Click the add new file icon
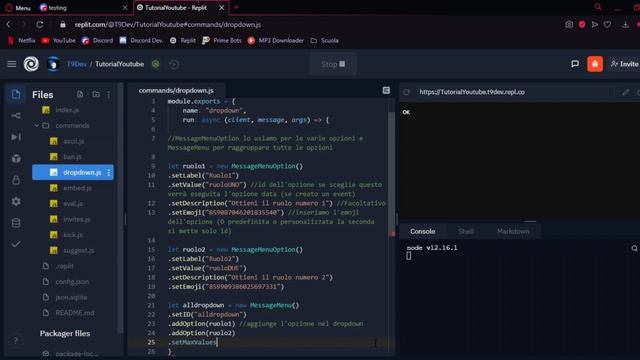Screen dimensions: 640x360 (x=80, y=94)
